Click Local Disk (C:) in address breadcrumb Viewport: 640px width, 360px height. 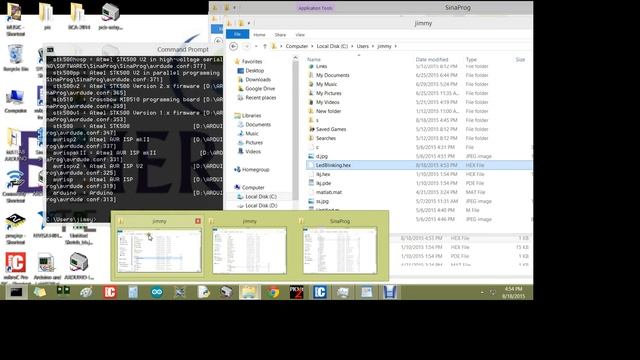click(332, 46)
